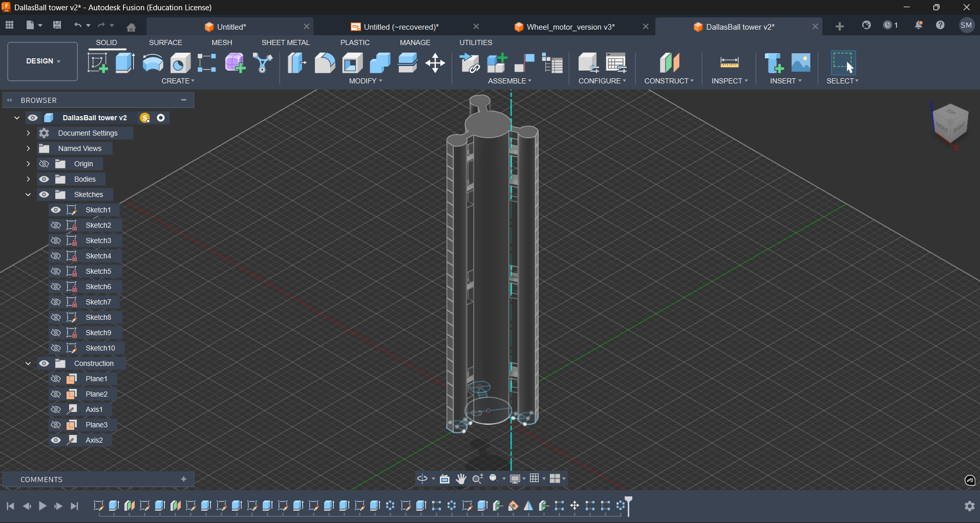
Task: Hide Axis2 via its eye icon
Action: [x=56, y=440]
